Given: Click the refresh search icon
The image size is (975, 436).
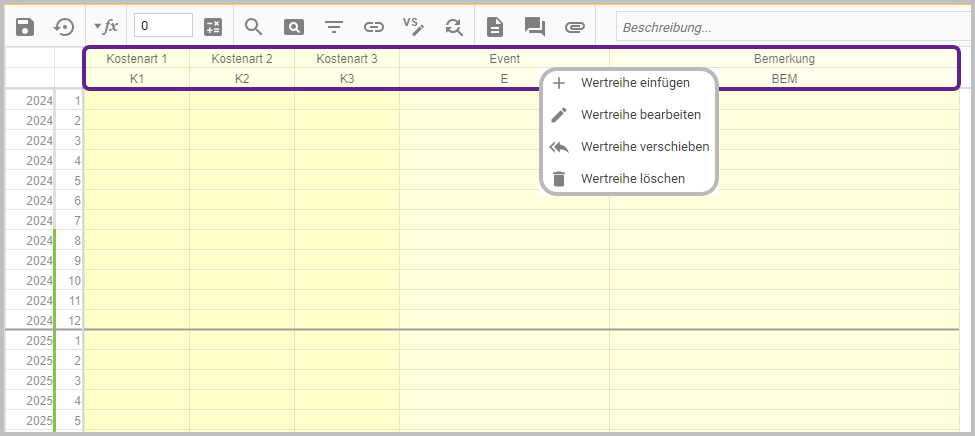Looking at the screenshot, I should point(454,27).
